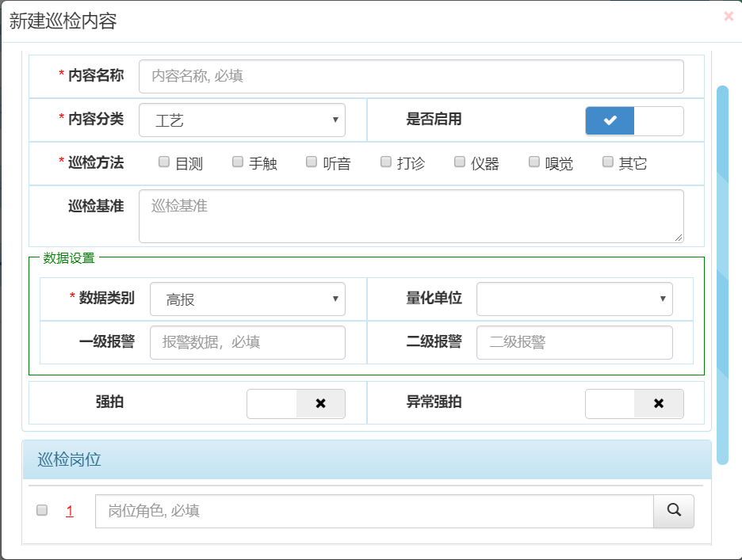Select the checkbox for 巡检岗位 row 1
Screen dimensions: 742x560
(42, 510)
